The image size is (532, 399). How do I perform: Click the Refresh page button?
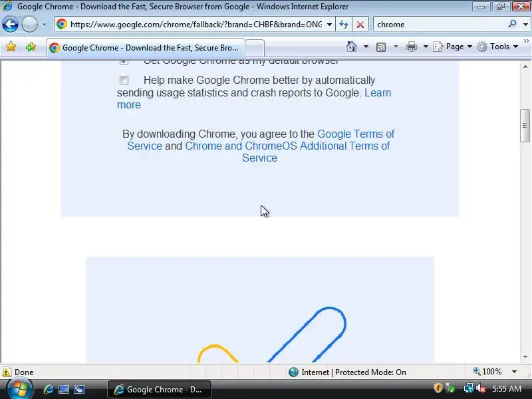click(344, 25)
